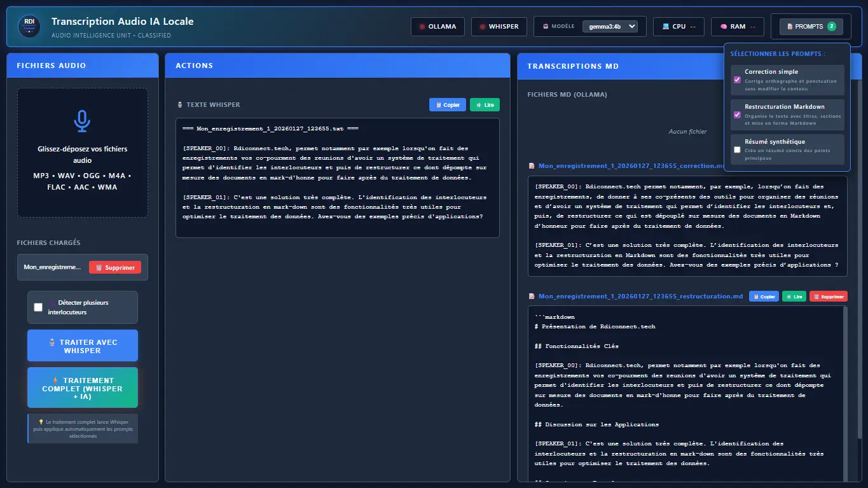Click the Ollama status indicator icon
Screen dimensions: 868x488
pyautogui.click(x=421, y=26)
